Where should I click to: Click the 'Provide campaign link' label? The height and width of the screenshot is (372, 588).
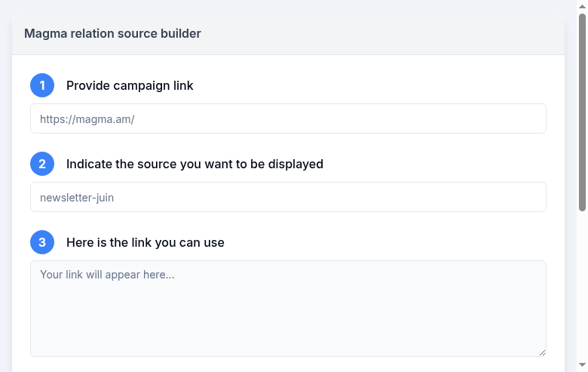(x=130, y=85)
